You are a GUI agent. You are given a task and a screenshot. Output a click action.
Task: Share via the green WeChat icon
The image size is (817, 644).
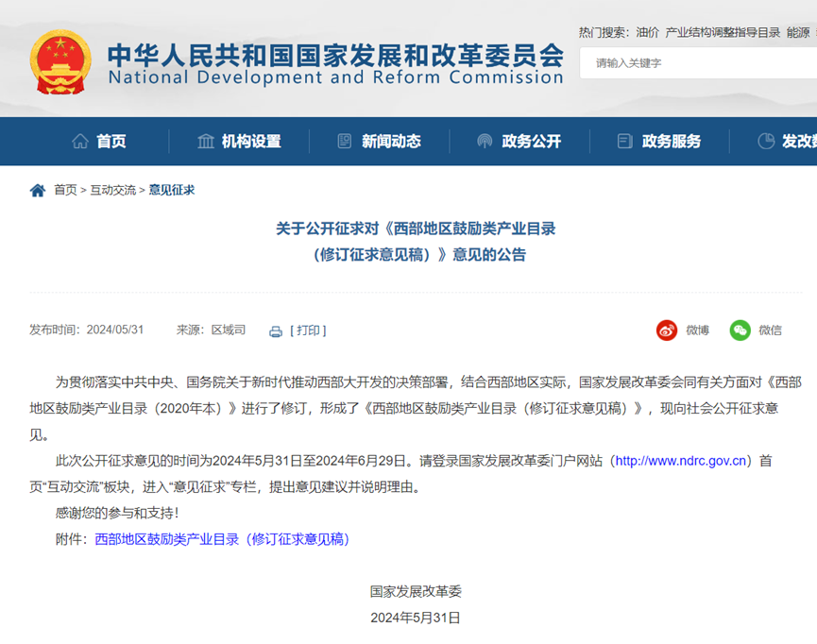click(740, 330)
